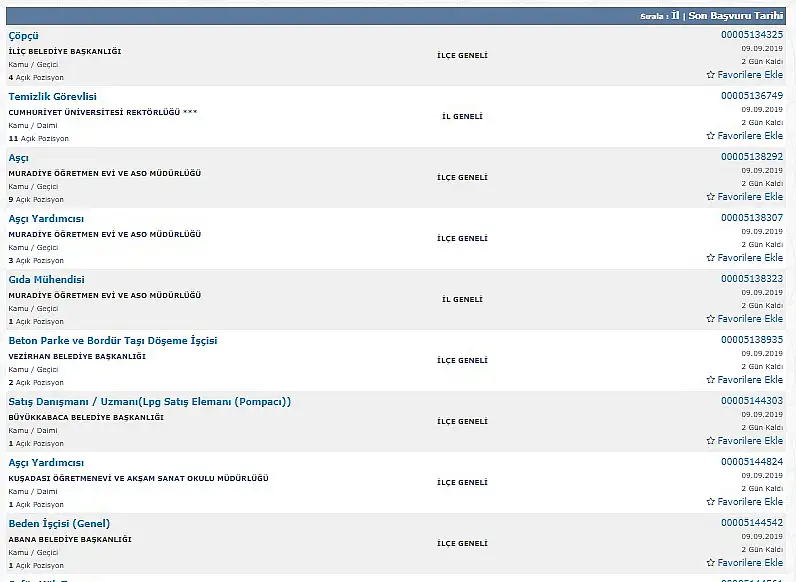Click 'Kamu / Daimi' under Cumhuriyet Üniversitesi
Image resolution: width=796 pixels, height=582 pixels.
33,125
